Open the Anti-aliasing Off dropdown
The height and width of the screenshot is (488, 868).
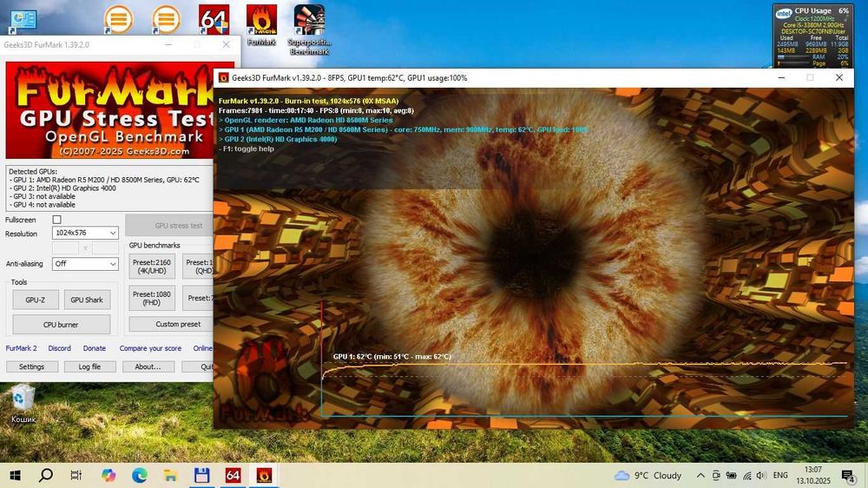[85, 264]
